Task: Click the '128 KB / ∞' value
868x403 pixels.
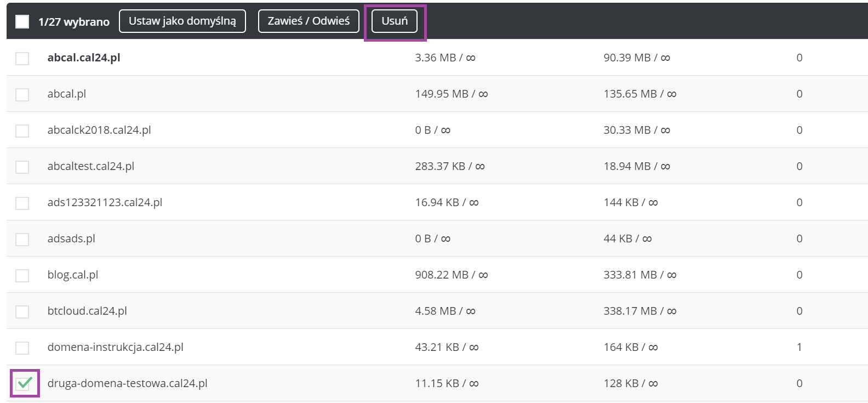Action: pyautogui.click(x=631, y=383)
